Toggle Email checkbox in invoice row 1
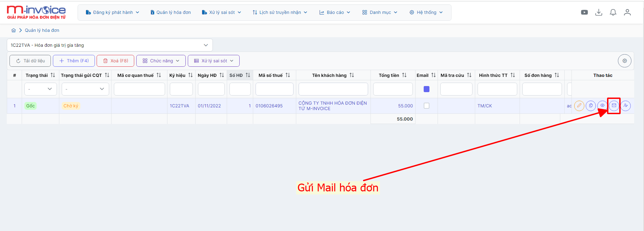 coord(427,106)
